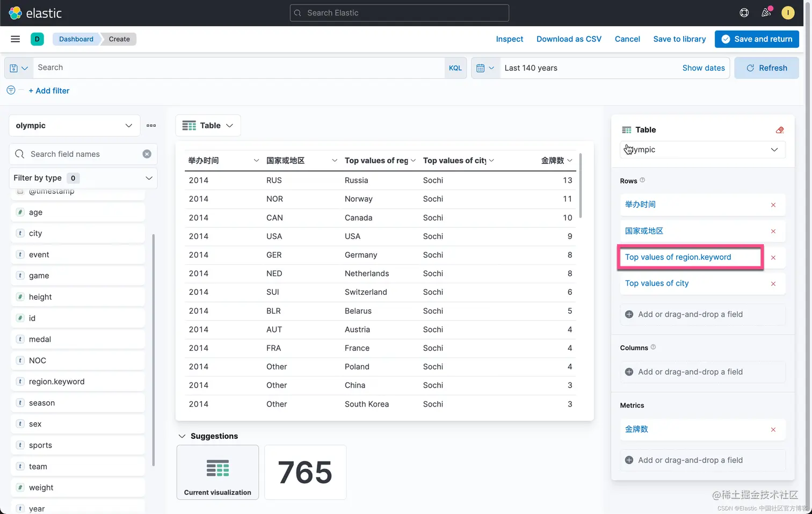
Task: Add a field to Rows
Action: coord(702,314)
